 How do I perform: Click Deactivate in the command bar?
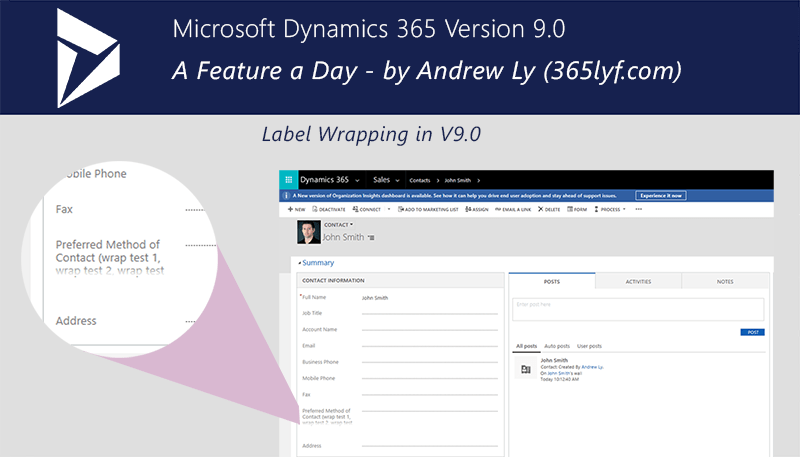click(329, 209)
